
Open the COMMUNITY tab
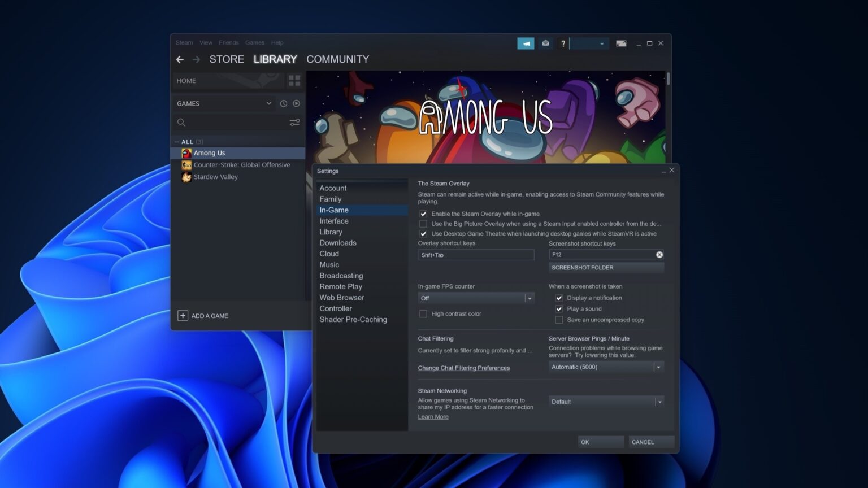pos(337,59)
